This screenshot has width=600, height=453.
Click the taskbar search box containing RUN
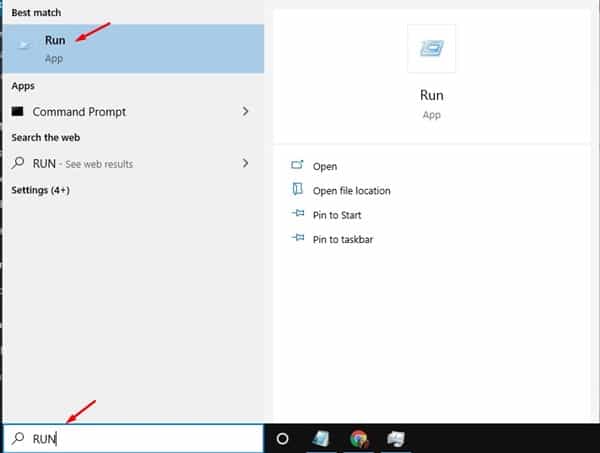pyautogui.click(x=133, y=438)
